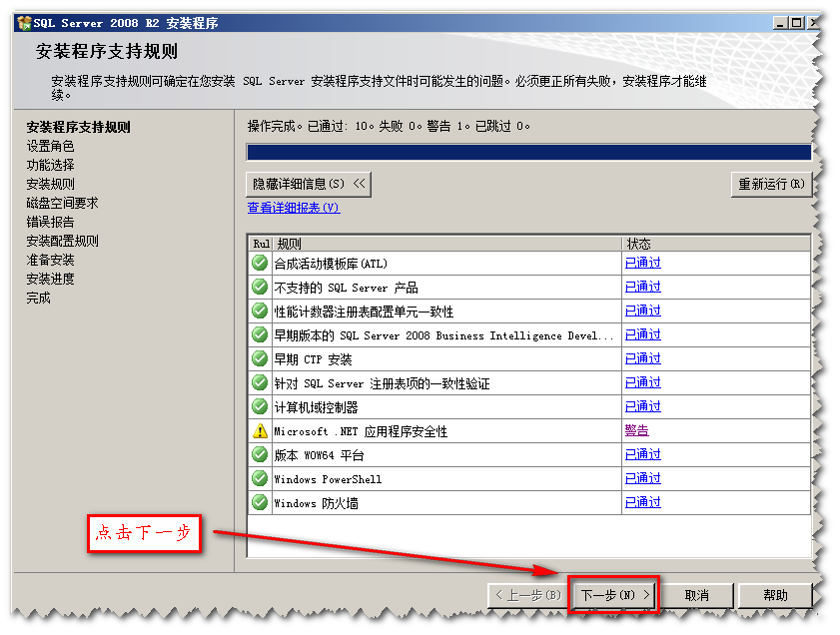Click warning triangle icon for Microsoft .NET 应用程序安全性
840x635 pixels.
point(260,430)
